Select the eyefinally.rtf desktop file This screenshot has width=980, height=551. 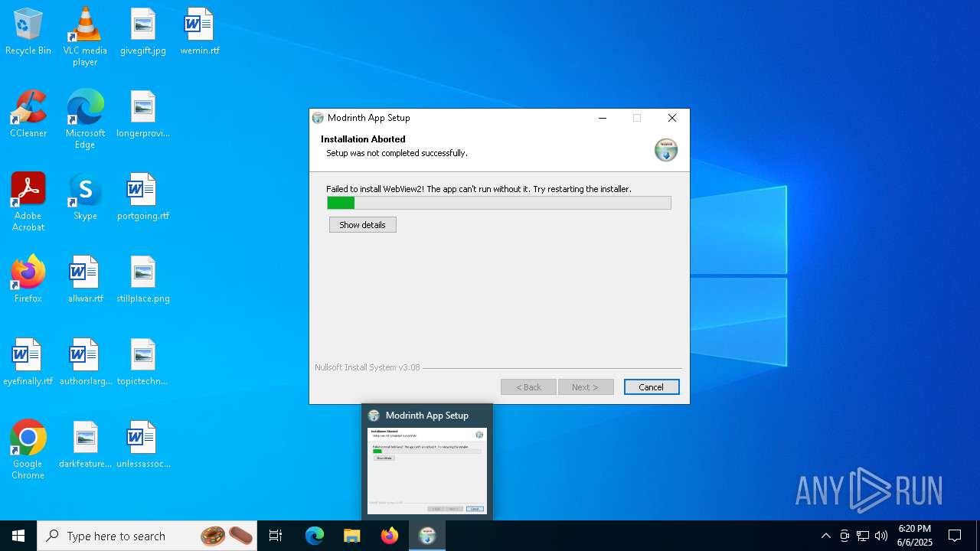[x=28, y=362]
